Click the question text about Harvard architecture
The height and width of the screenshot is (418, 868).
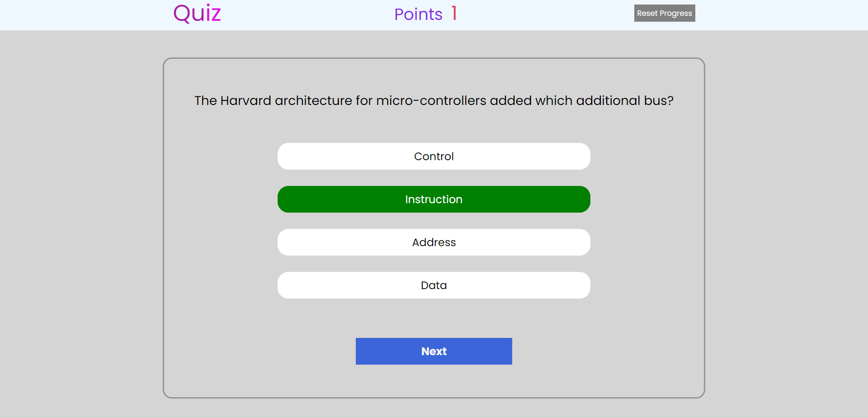(434, 100)
